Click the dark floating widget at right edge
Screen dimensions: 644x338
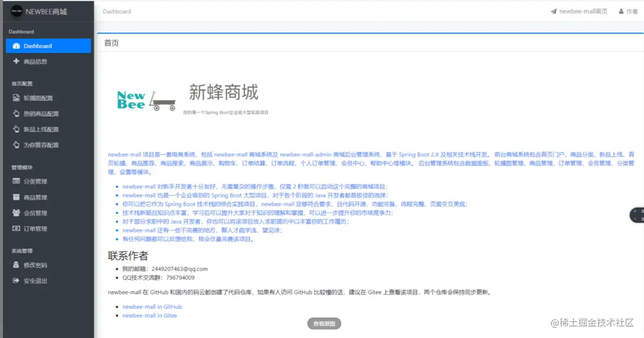[x=637, y=215]
